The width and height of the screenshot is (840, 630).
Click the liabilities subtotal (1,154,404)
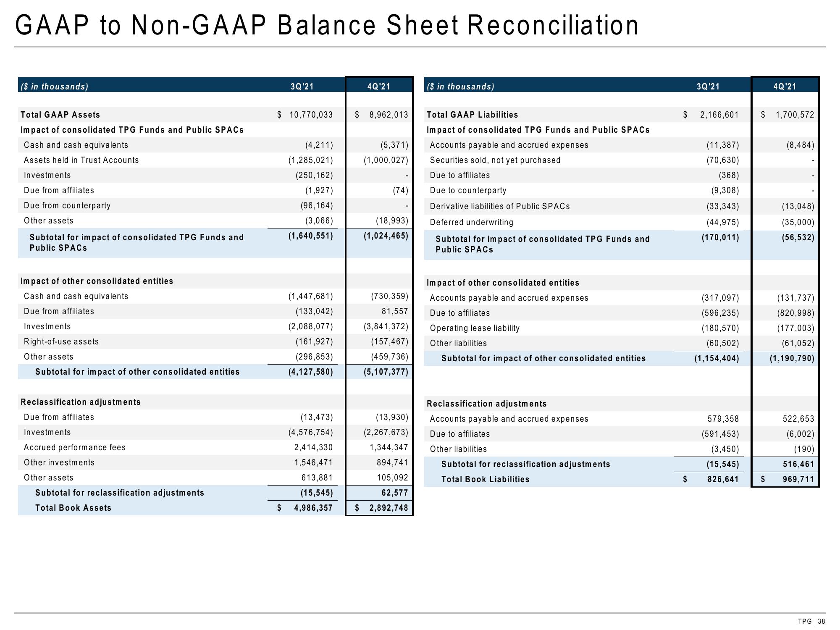[x=717, y=358]
